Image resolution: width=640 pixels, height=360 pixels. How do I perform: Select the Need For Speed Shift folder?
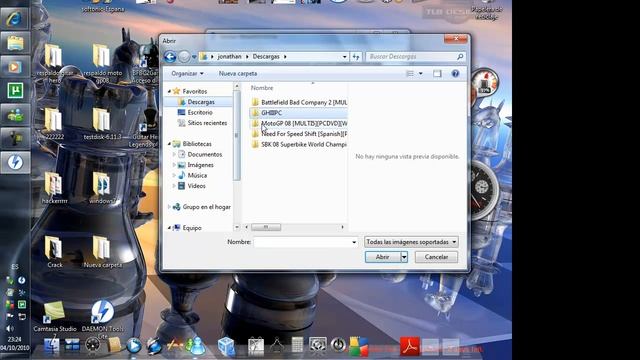coord(299,134)
